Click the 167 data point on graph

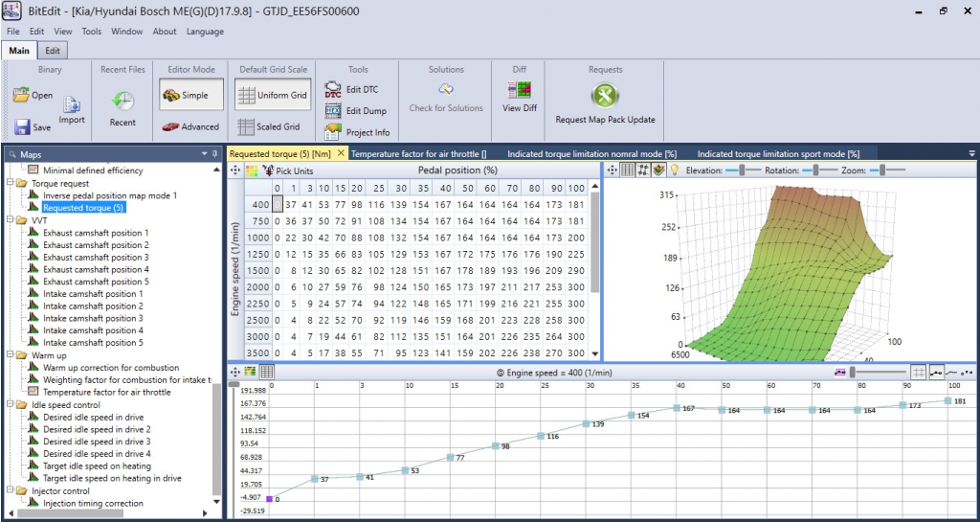coord(678,408)
